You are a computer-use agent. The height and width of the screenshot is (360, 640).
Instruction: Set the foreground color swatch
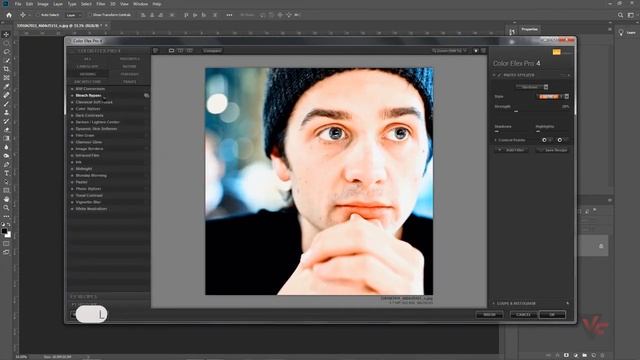(x=4, y=231)
